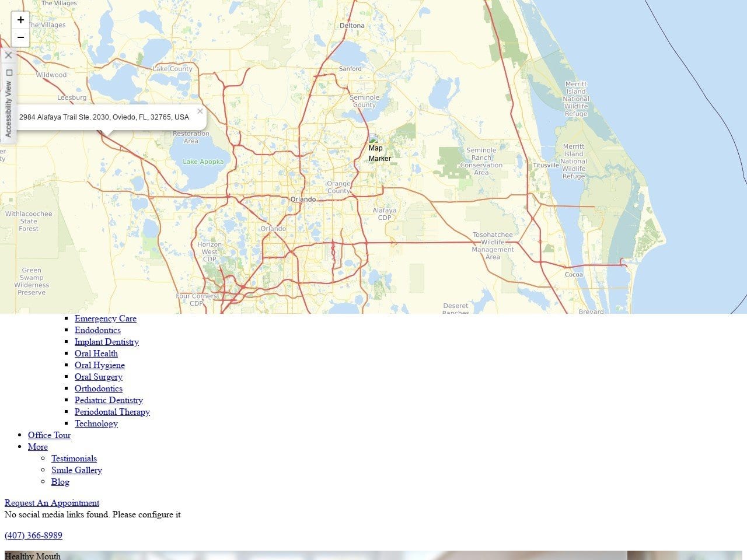Screen dimensions: 747x560
Task: Select the Technology link
Action: pyautogui.click(x=96, y=423)
